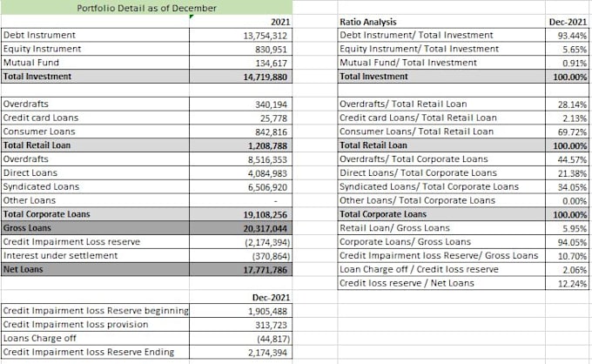This screenshot has width=592, height=364.
Task: Click the 'Ratio Analysis' header cell
Action: point(441,22)
